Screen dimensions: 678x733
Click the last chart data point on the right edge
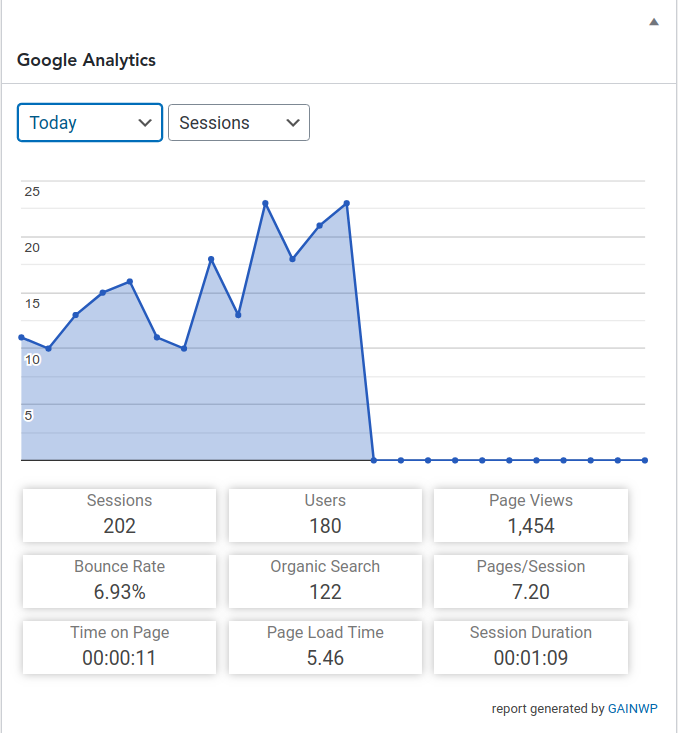[645, 460]
